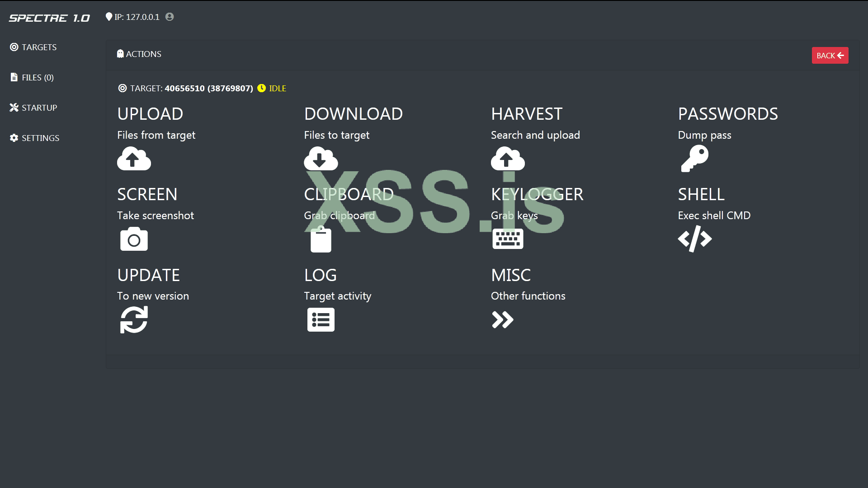This screenshot has width=868, height=488.
Task: Click the Update refresh arrows icon
Action: pyautogui.click(x=134, y=319)
